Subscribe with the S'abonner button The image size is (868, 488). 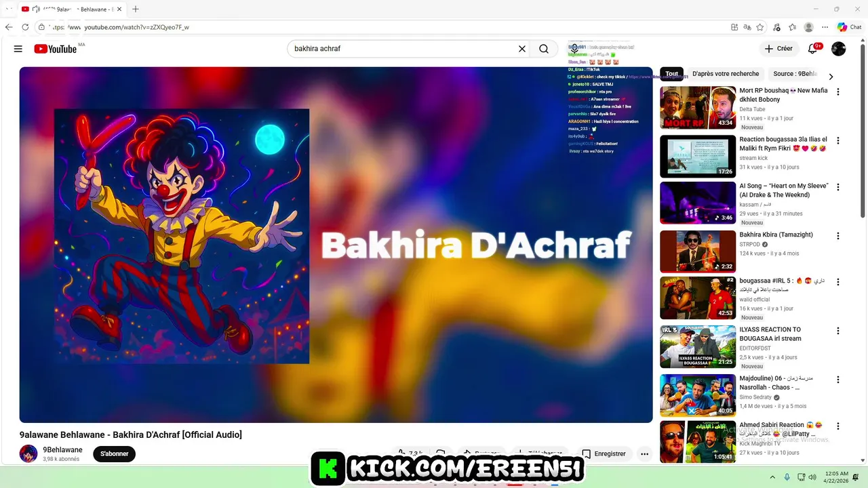pyautogui.click(x=115, y=454)
